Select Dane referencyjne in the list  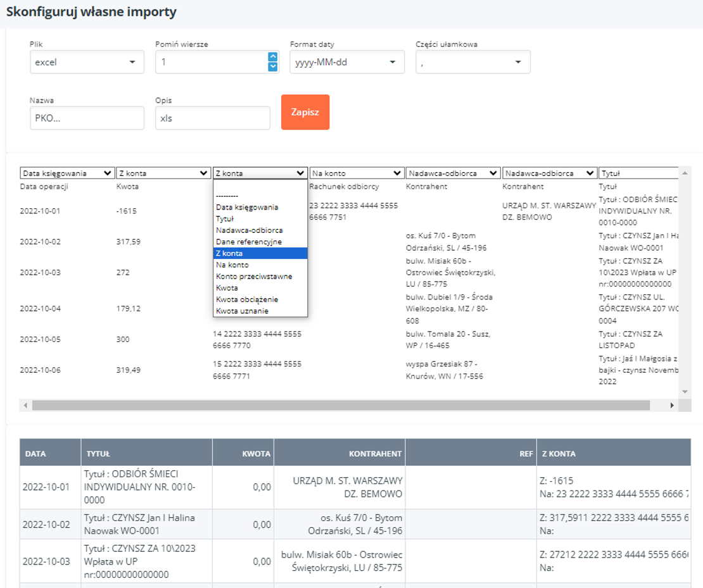(x=249, y=242)
